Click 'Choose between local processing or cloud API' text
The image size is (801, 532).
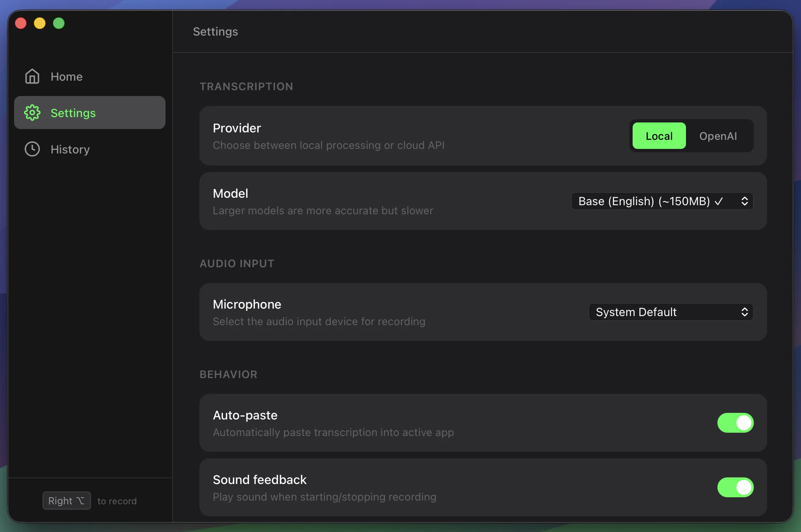click(x=329, y=146)
